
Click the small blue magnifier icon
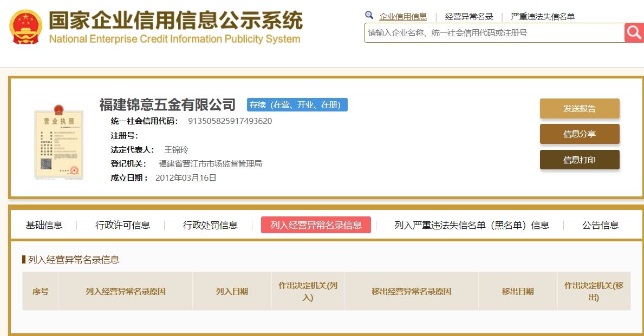click(x=369, y=16)
